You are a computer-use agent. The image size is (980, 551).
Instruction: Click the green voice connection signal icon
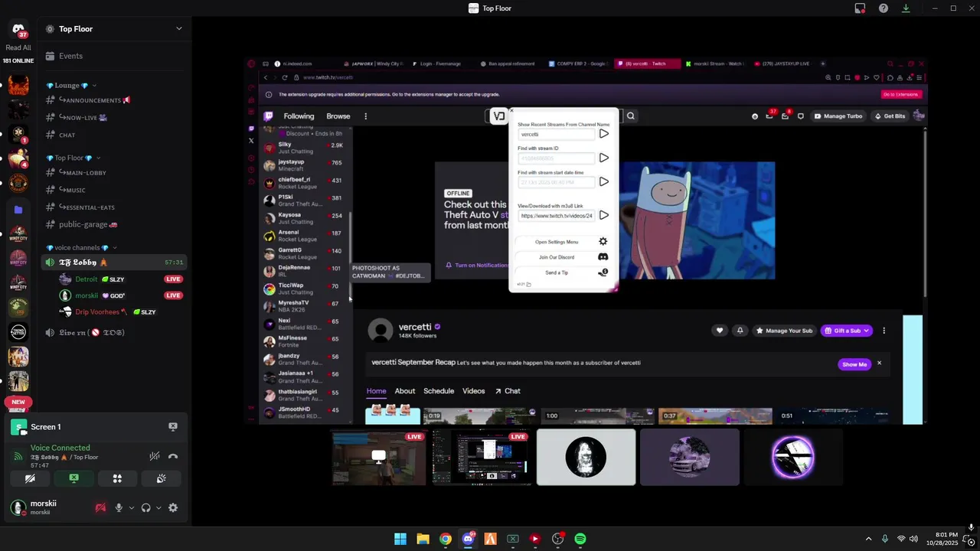tap(18, 456)
